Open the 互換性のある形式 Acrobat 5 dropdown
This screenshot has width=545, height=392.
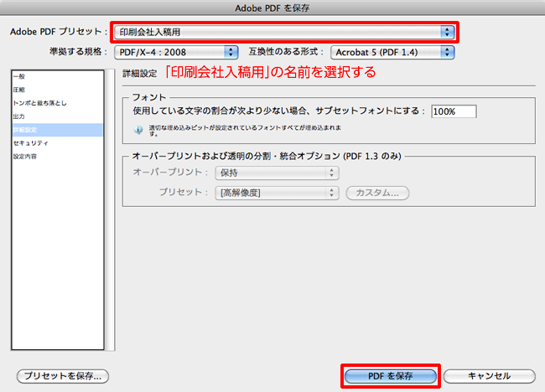392,53
